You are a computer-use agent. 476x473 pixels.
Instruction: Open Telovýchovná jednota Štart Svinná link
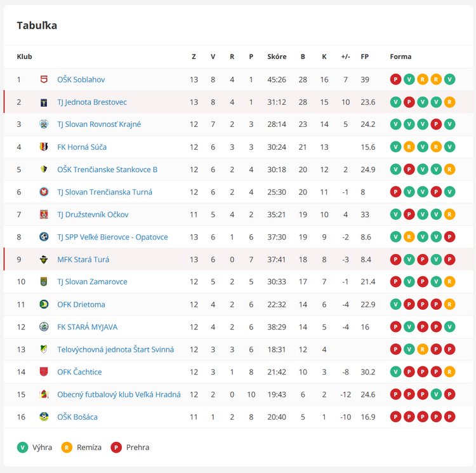tap(116, 350)
